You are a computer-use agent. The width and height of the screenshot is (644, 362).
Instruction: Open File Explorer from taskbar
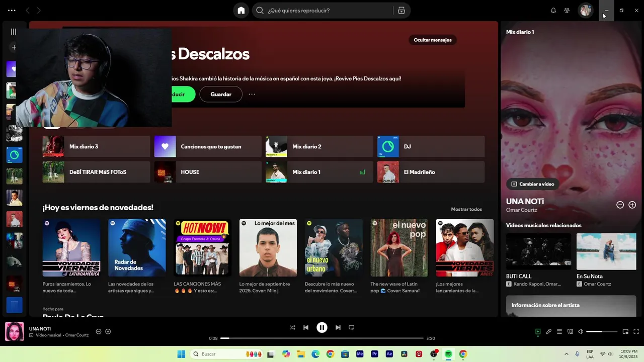pos(301,354)
